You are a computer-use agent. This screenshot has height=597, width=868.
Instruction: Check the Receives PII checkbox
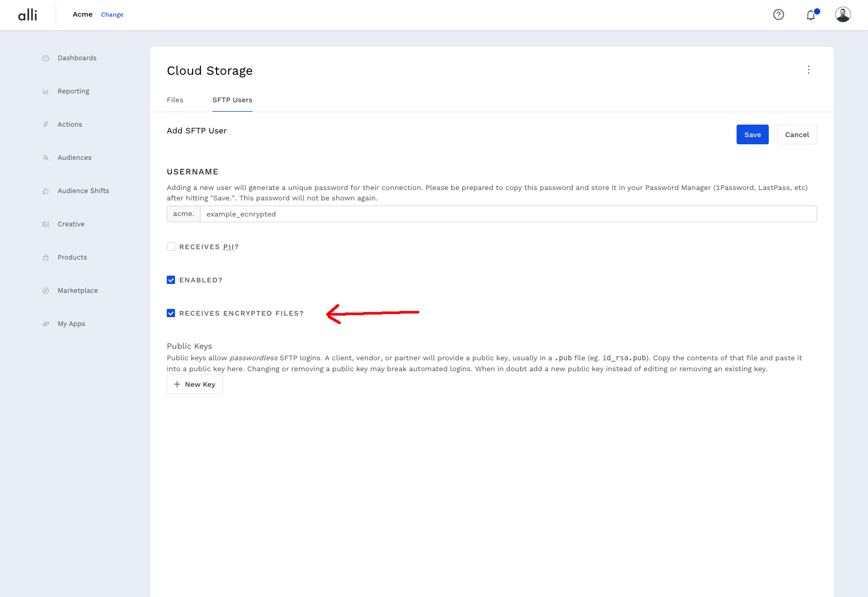pyautogui.click(x=171, y=247)
